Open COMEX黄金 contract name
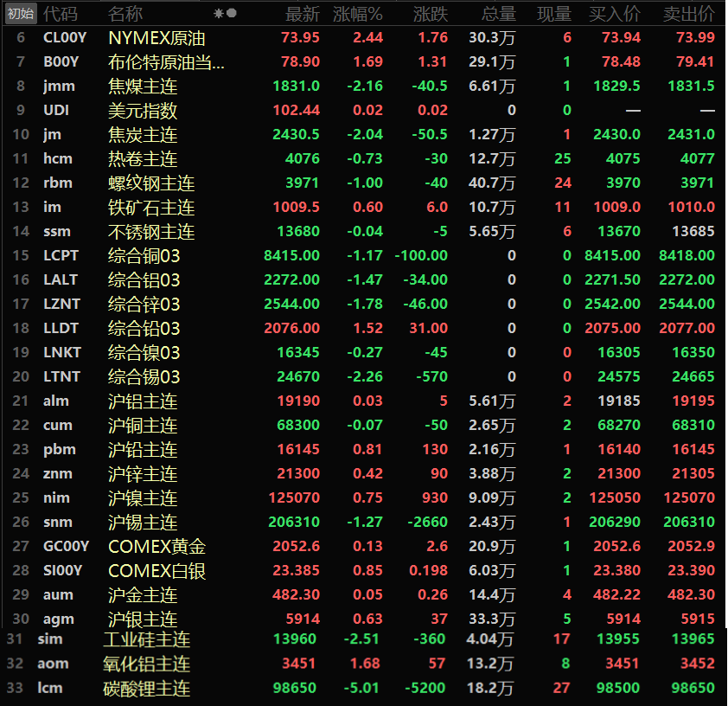The image size is (728, 706). [x=156, y=547]
